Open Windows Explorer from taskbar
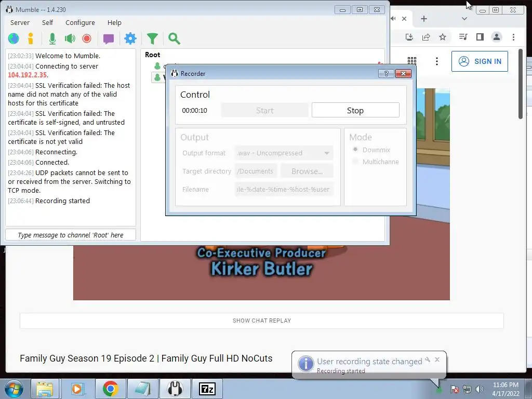Screen dimensions: 532x399 pyautogui.click(x=45, y=389)
